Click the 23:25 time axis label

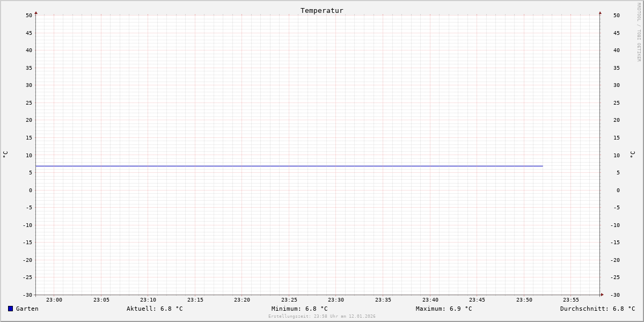click(289, 300)
